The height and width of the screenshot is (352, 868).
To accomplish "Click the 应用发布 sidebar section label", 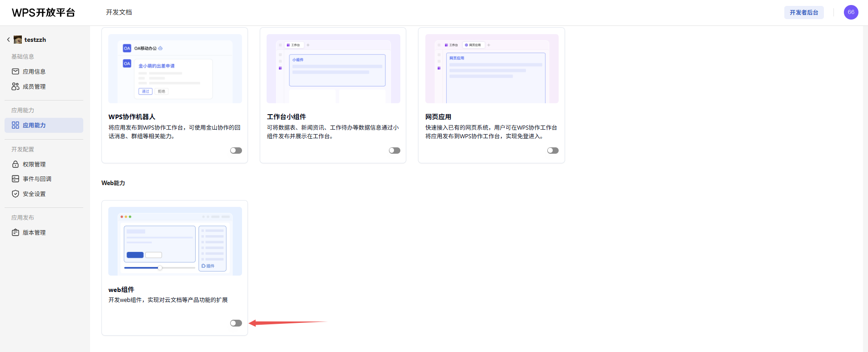I will [x=23, y=217].
